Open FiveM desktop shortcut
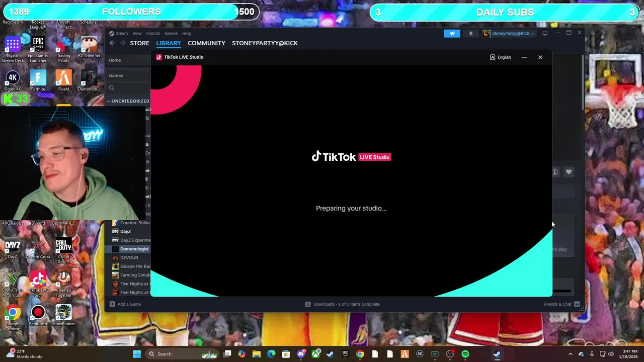Viewport: 644px width, 362px height. coord(63,81)
